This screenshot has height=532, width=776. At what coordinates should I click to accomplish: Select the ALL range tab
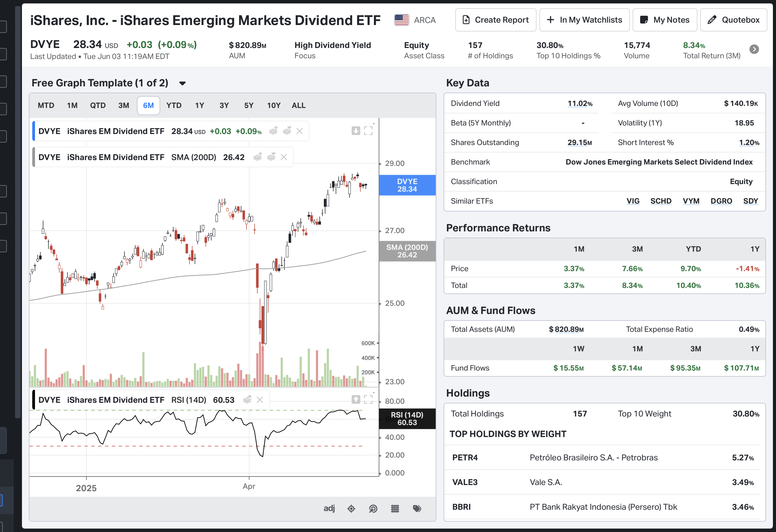(x=298, y=106)
